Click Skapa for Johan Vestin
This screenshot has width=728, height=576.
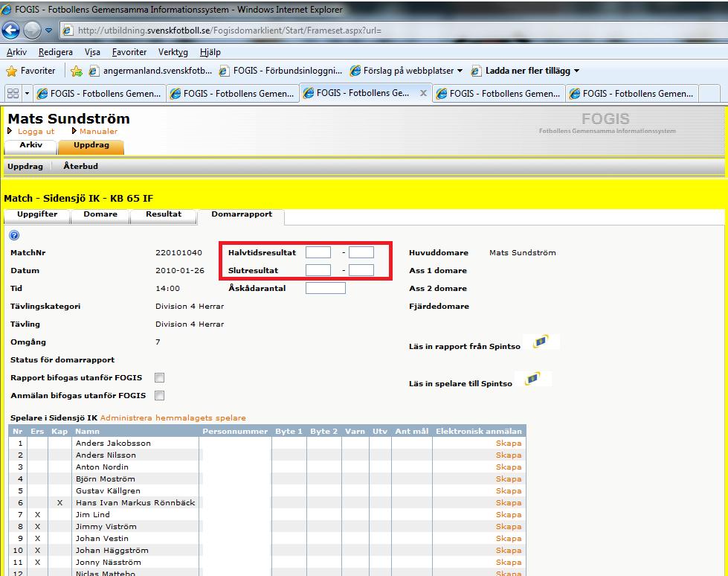click(x=509, y=538)
